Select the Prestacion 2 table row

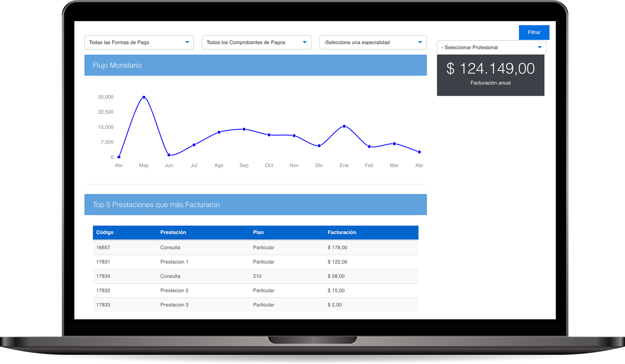click(255, 290)
